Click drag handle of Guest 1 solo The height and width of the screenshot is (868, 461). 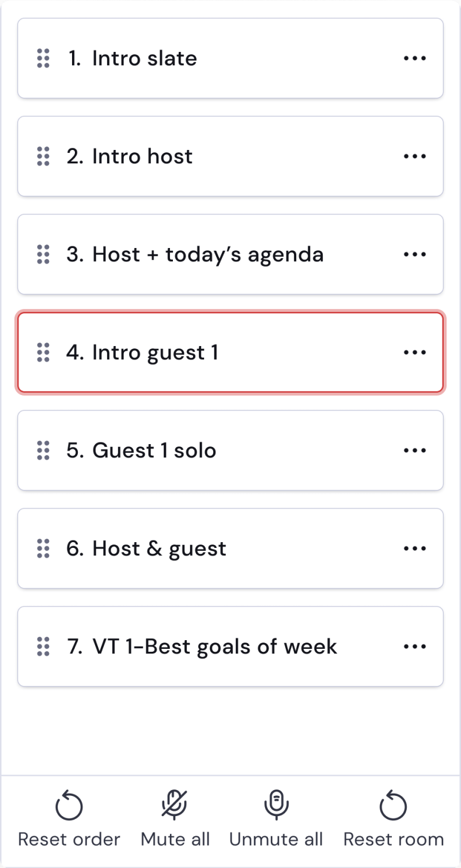coord(43,450)
